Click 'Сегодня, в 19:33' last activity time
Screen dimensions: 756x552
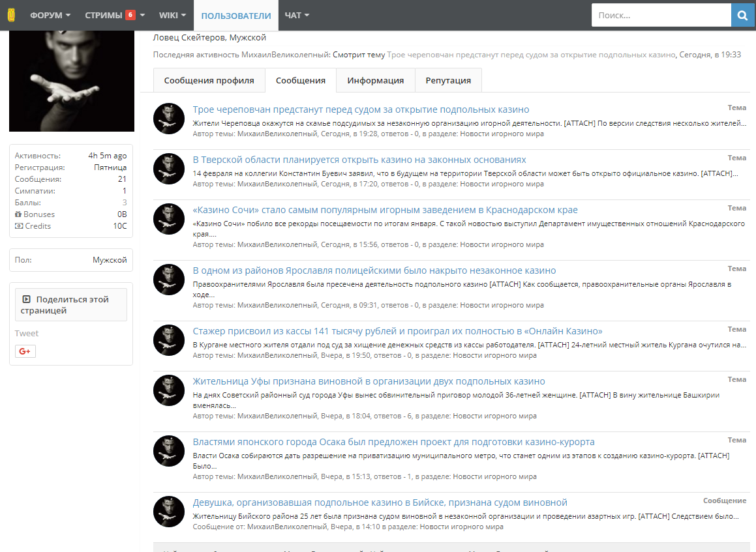[710, 55]
